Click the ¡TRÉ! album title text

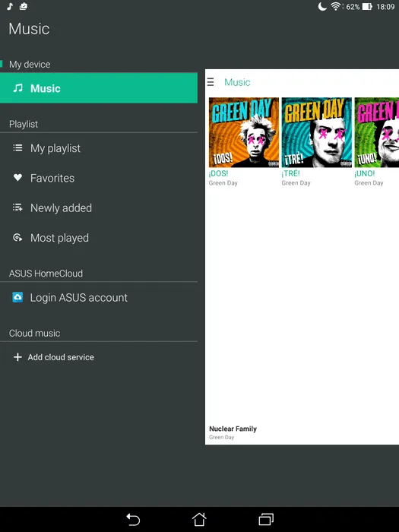(291, 173)
